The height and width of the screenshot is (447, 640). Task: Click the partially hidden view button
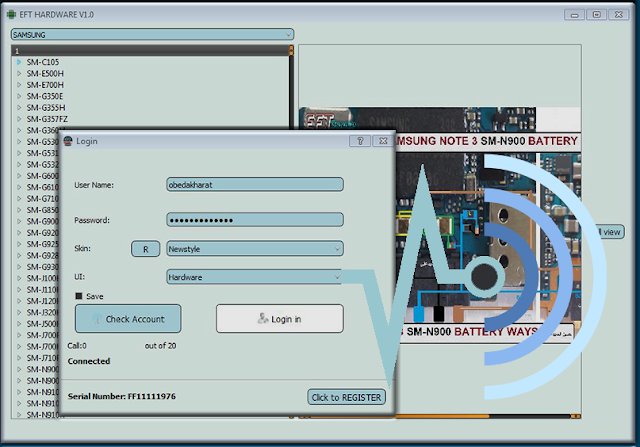point(610,232)
